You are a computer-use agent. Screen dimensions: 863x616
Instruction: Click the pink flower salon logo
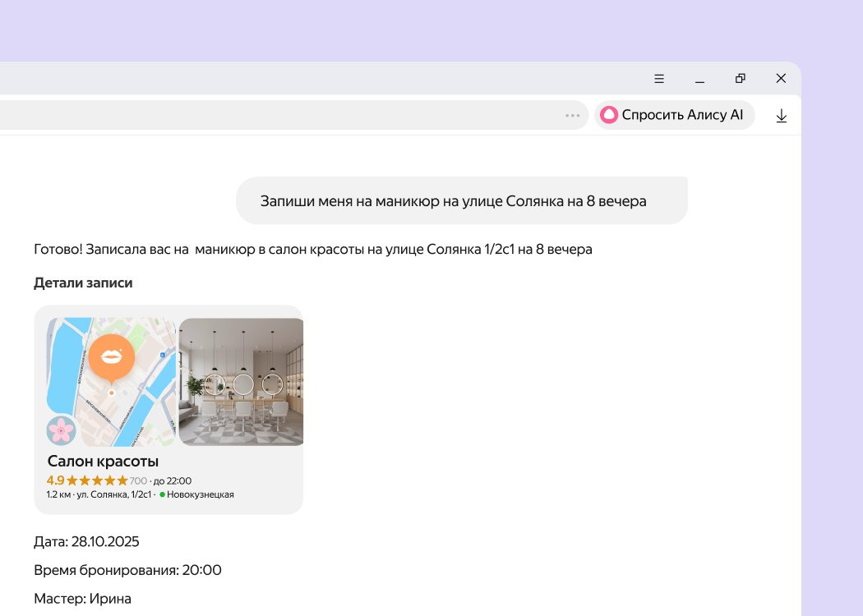click(61, 430)
